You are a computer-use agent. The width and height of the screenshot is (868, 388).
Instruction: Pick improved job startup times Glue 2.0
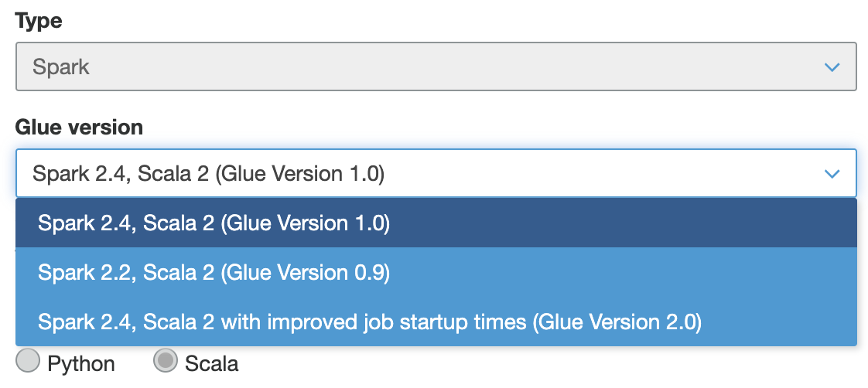pyautogui.click(x=436, y=322)
